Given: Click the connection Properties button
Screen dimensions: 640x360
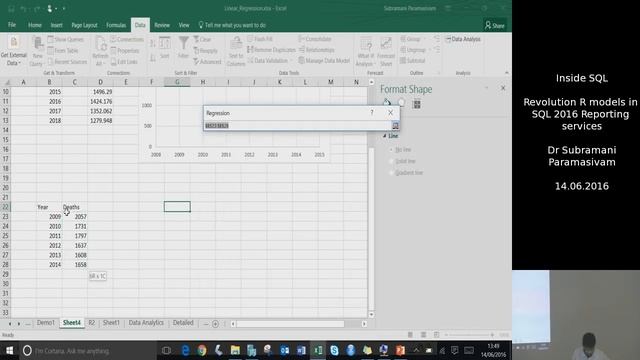Looking at the screenshot, I should pos(125,51).
